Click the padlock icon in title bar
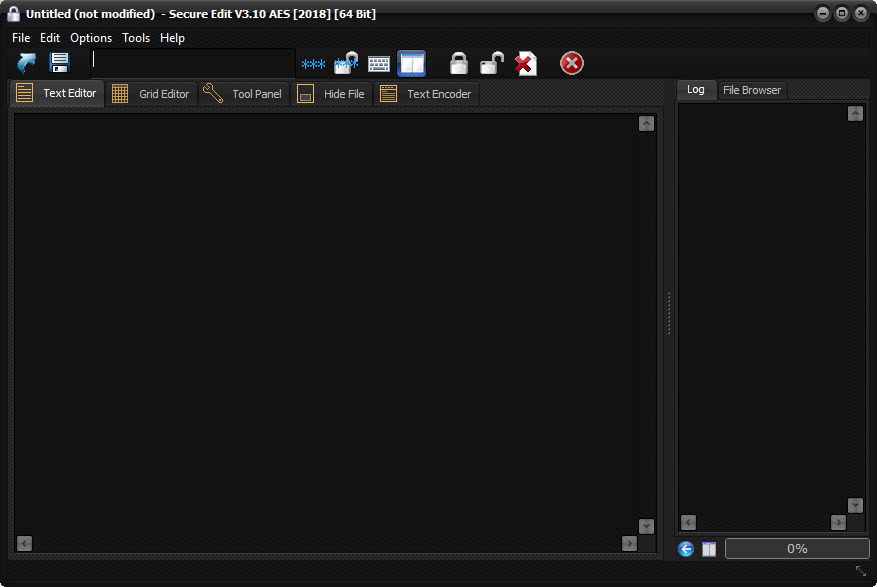 (x=13, y=14)
